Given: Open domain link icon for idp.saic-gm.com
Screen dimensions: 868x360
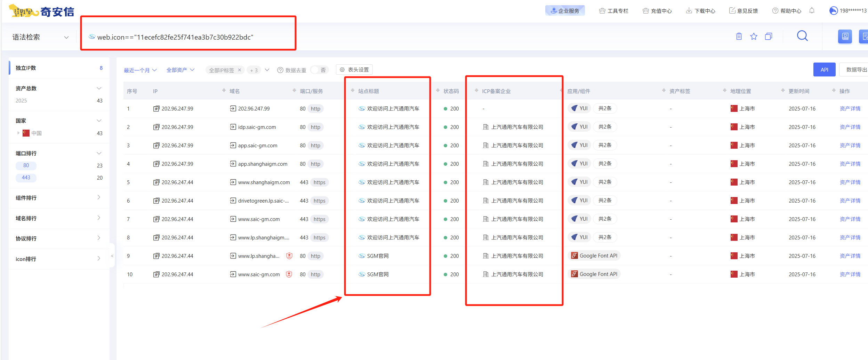Looking at the screenshot, I should (x=233, y=127).
